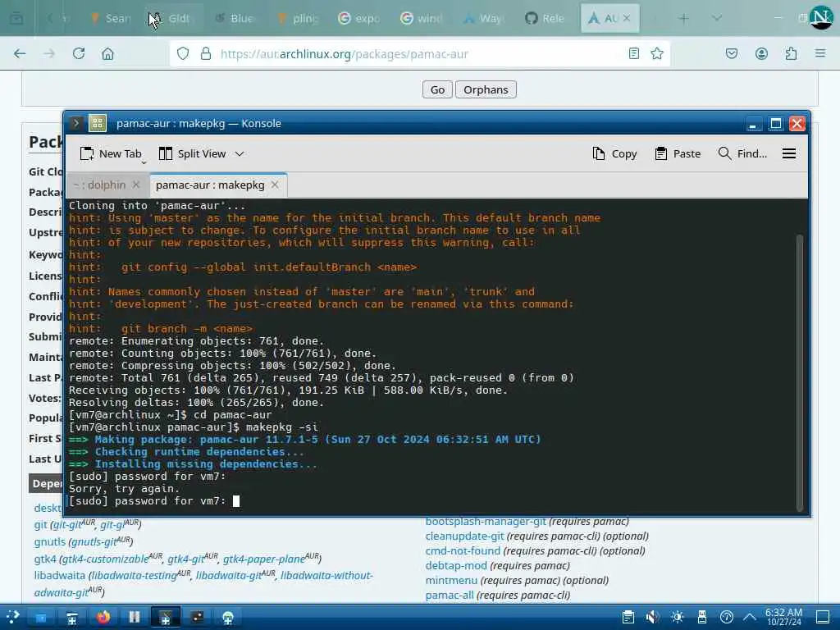Open the Firefox home page
The width and height of the screenshot is (840, 630).
click(x=107, y=53)
